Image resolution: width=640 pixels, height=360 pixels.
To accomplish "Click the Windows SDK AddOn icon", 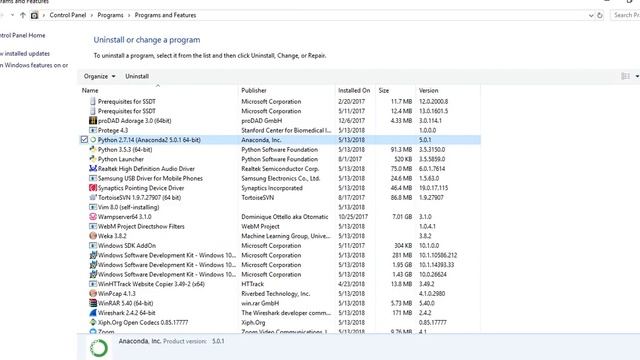I will pyautogui.click(x=93, y=245).
